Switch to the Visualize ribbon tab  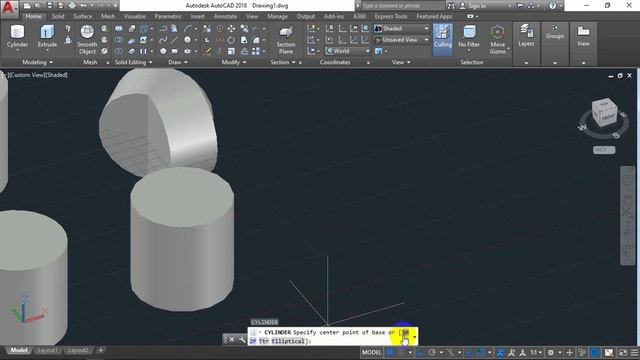point(135,16)
